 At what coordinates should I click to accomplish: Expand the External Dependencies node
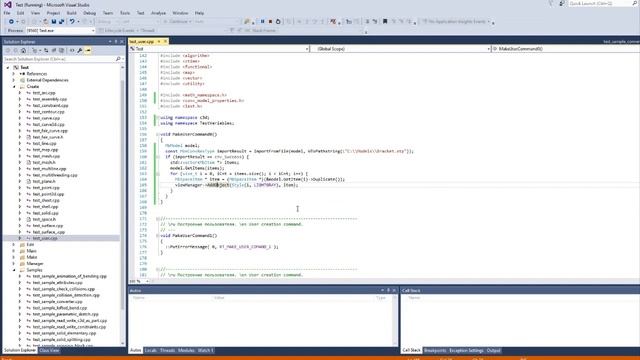[x=13, y=80]
